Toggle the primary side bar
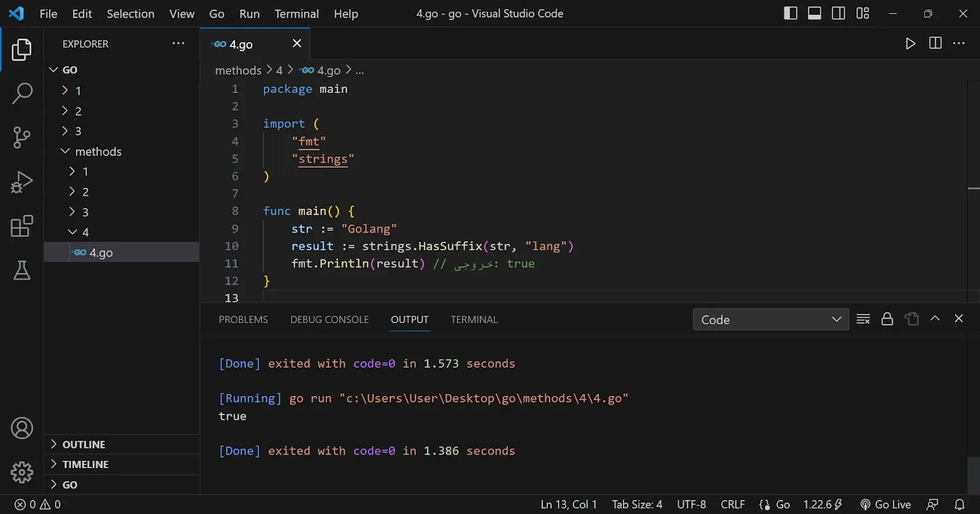The image size is (980, 514). tap(791, 13)
